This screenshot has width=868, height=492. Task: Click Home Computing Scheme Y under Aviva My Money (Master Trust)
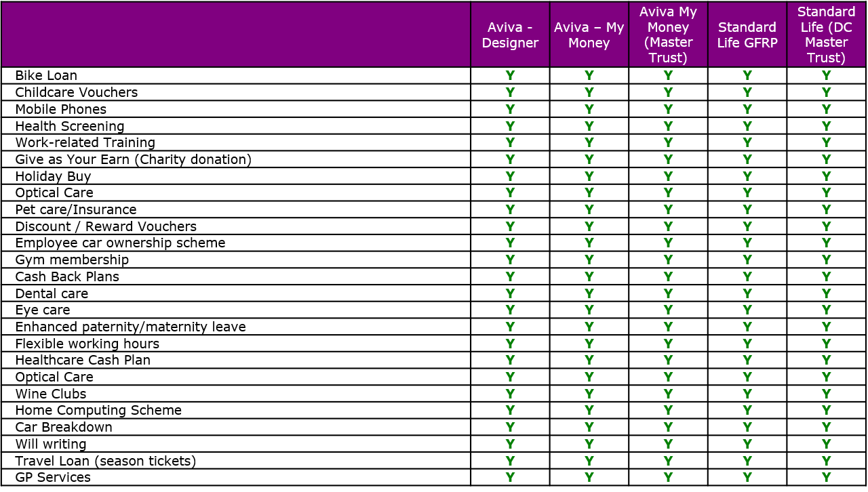668,410
